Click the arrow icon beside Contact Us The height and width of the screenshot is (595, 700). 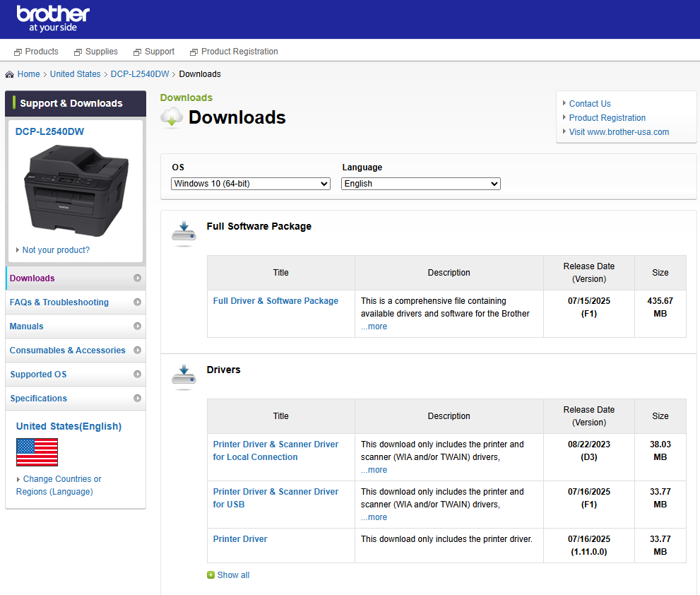(x=563, y=103)
